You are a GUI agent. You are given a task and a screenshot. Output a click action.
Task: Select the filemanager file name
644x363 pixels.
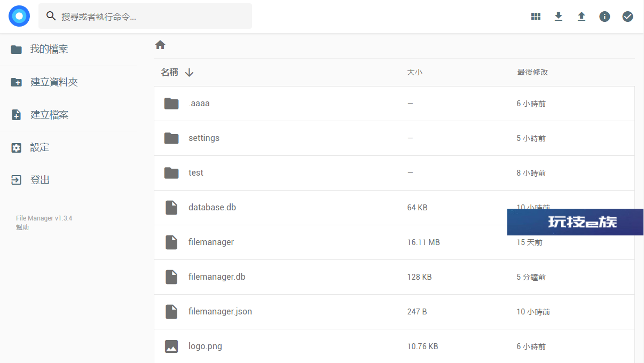click(x=211, y=242)
